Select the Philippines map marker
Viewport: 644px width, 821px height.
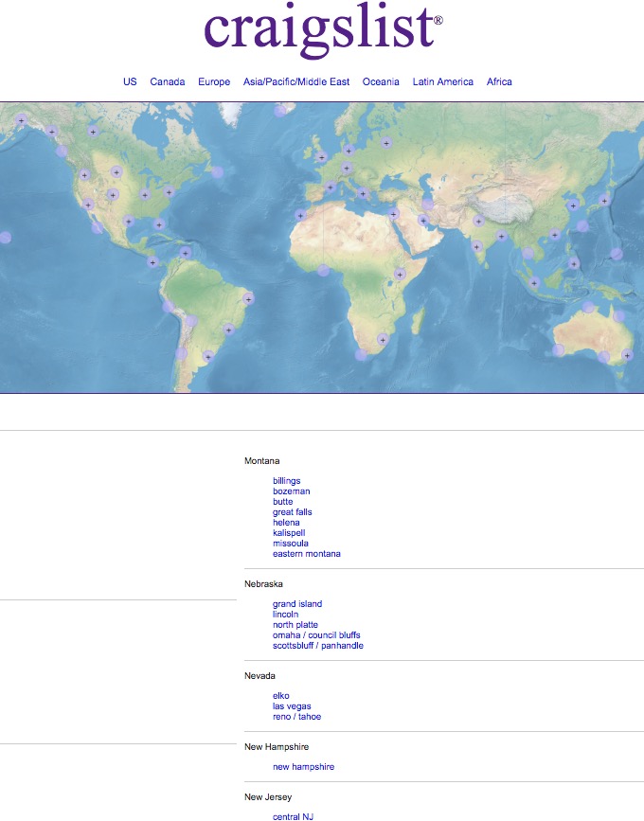574,263
